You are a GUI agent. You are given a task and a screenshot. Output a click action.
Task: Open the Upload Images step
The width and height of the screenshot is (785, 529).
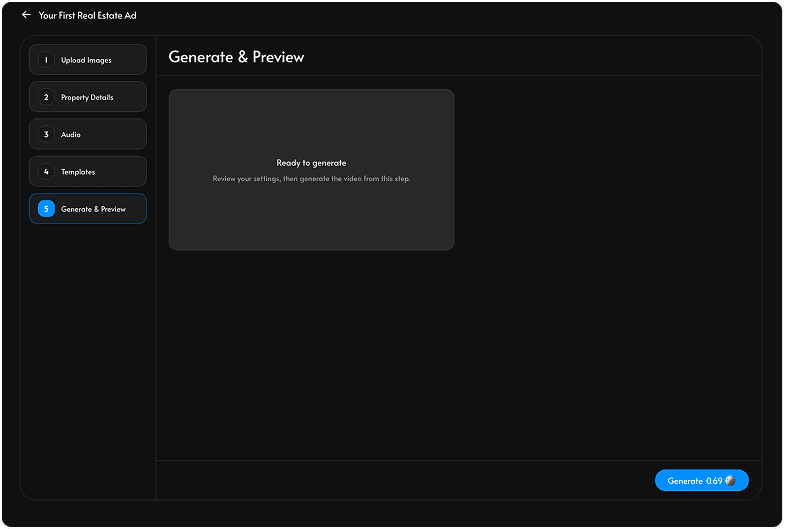pyautogui.click(x=88, y=60)
